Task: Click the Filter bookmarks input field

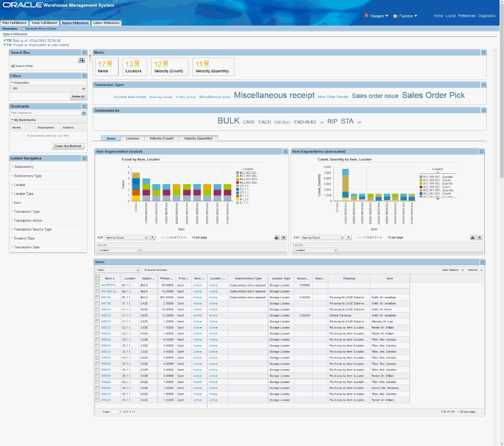Action: coord(46,113)
